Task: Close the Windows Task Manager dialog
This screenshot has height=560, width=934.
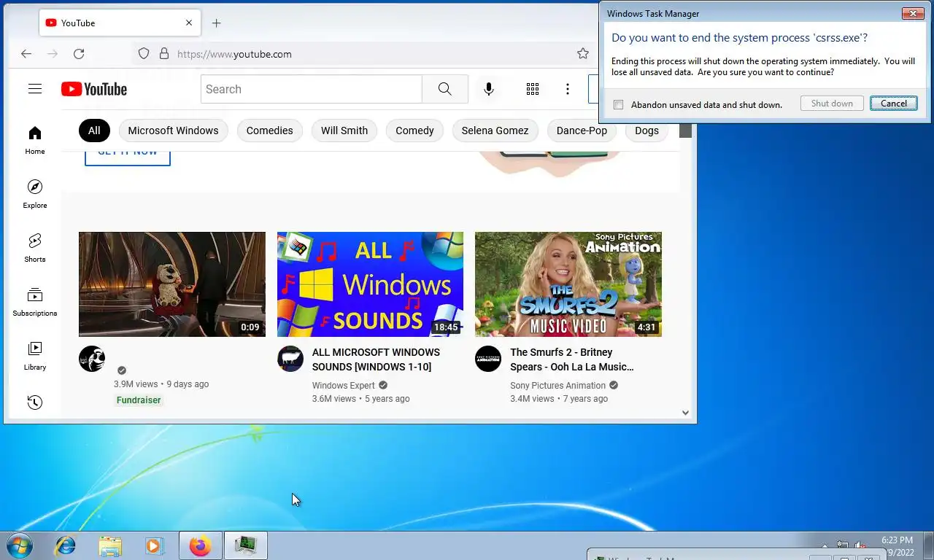Action: pos(913,13)
